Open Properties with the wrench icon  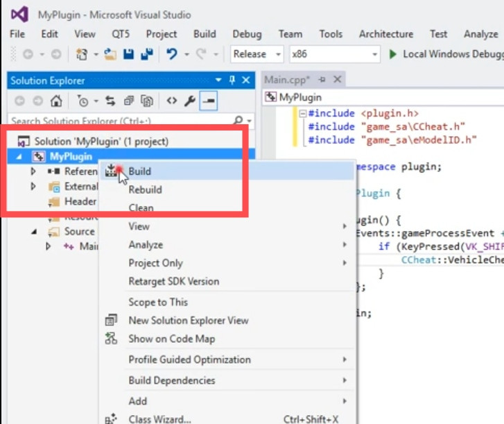[x=190, y=101]
